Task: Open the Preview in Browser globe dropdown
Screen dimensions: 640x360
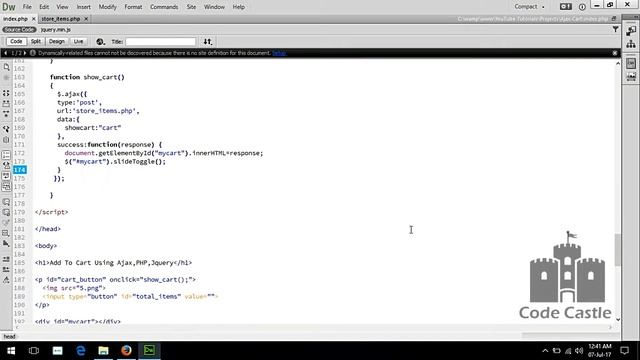Action: point(100,41)
